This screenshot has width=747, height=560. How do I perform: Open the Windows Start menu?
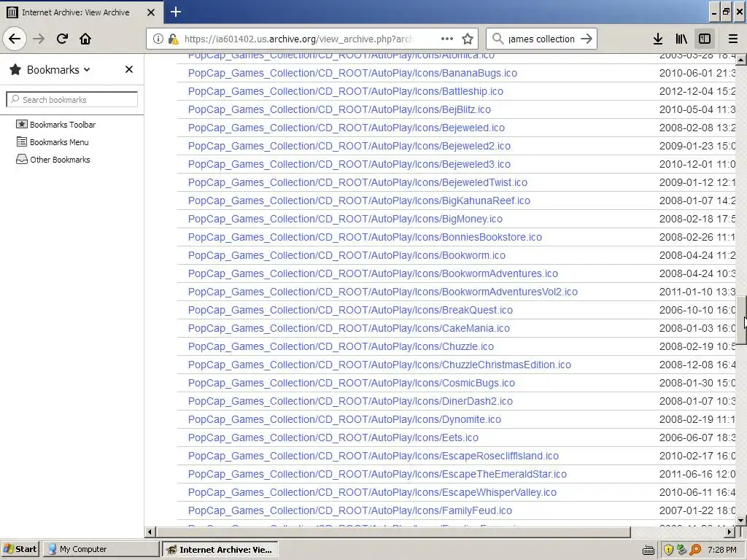(21, 549)
